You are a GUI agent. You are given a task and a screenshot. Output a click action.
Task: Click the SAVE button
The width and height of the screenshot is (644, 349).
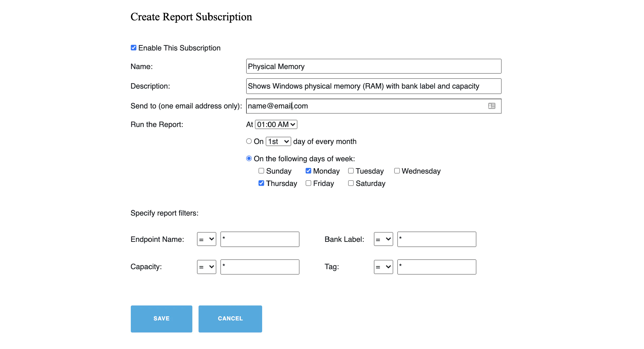coord(161,319)
